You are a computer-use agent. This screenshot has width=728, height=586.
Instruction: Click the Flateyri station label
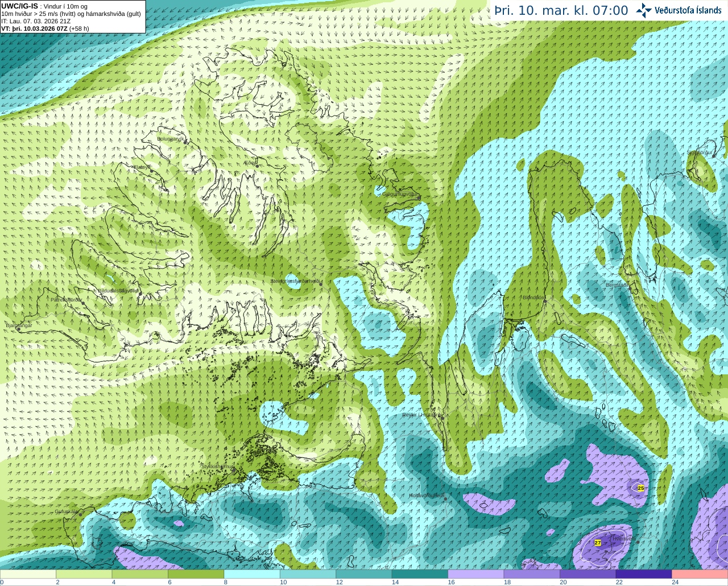[142, 167]
